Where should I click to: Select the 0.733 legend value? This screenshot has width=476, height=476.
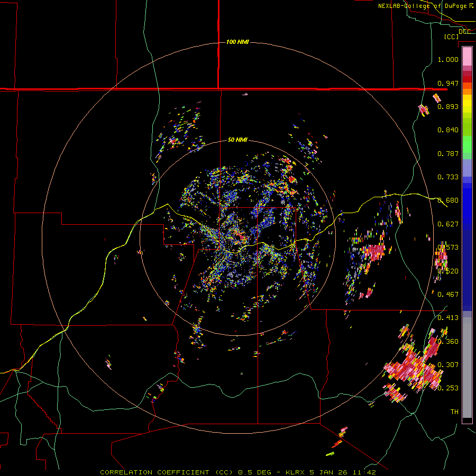click(448, 177)
